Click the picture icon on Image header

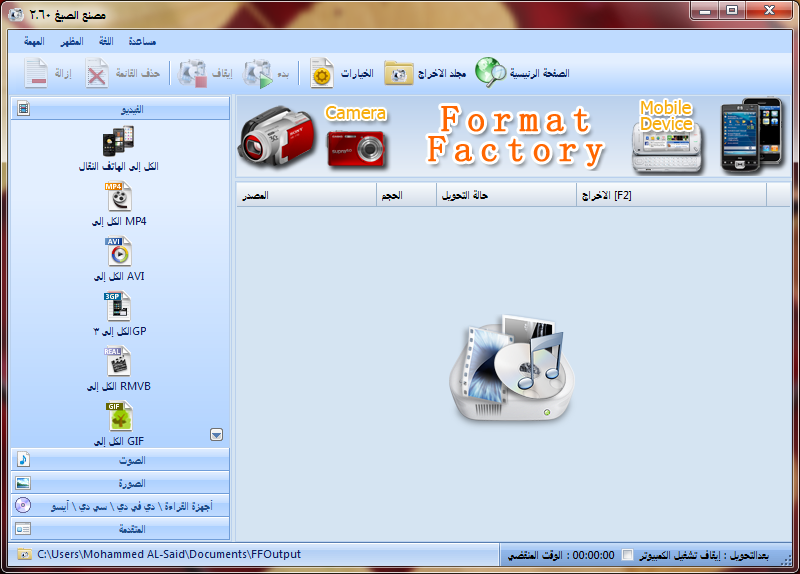coord(23,483)
